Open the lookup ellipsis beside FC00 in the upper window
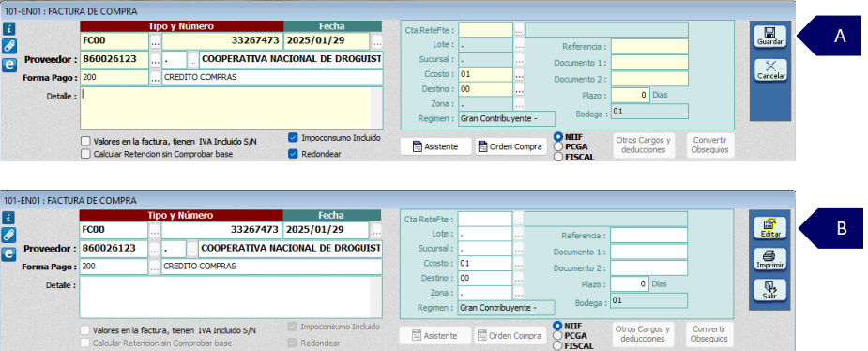Image resolution: width=868 pixels, height=351 pixels. (x=155, y=41)
